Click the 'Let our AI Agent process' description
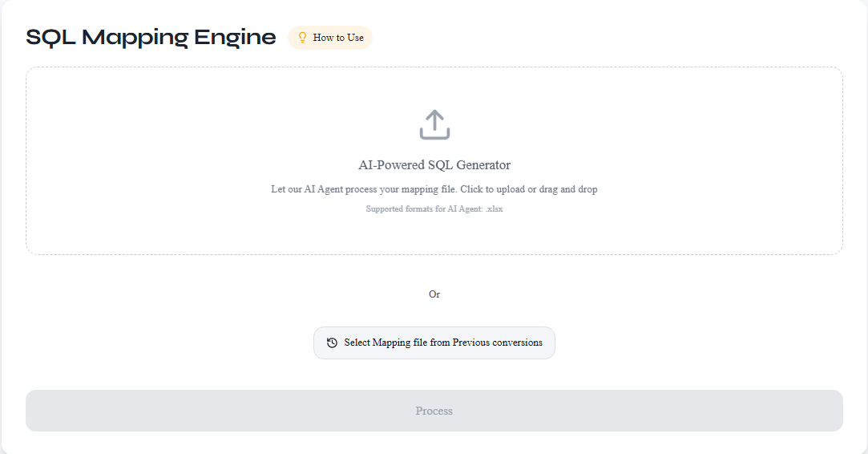The image size is (868, 454). (x=434, y=189)
